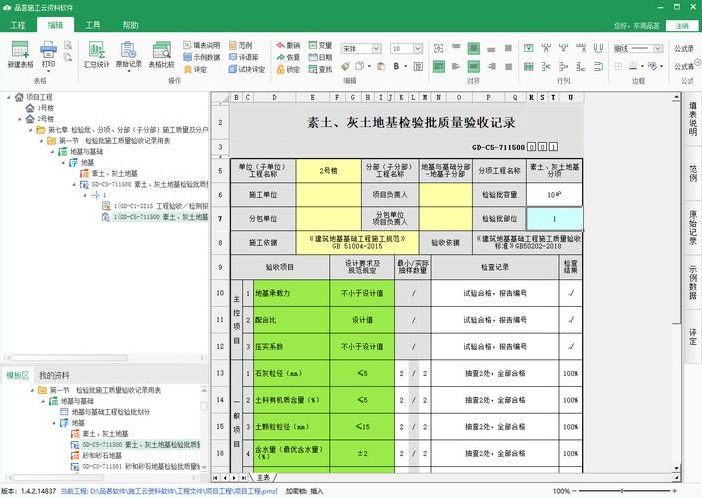
Task: Open the 宋体 font name dropdown
Action: (377, 48)
